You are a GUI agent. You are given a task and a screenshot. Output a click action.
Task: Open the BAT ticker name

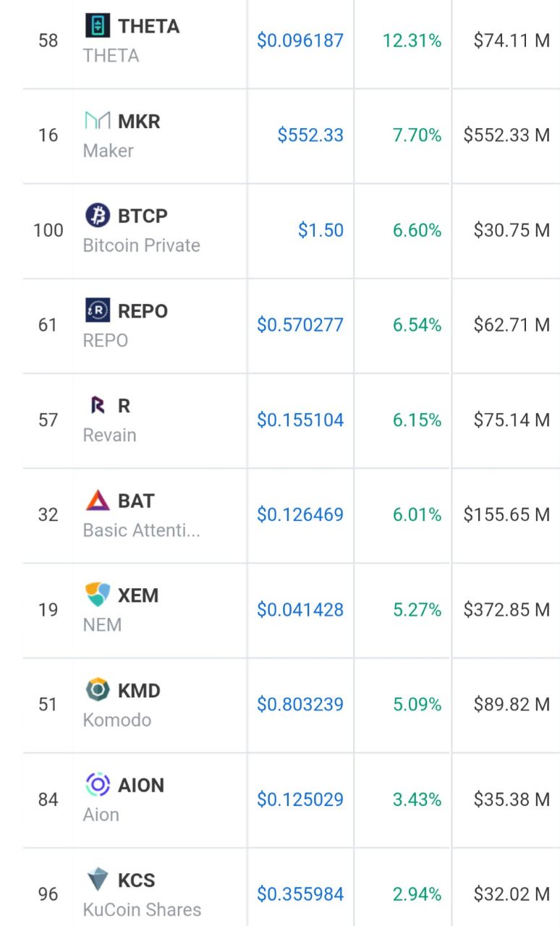(136, 501)
